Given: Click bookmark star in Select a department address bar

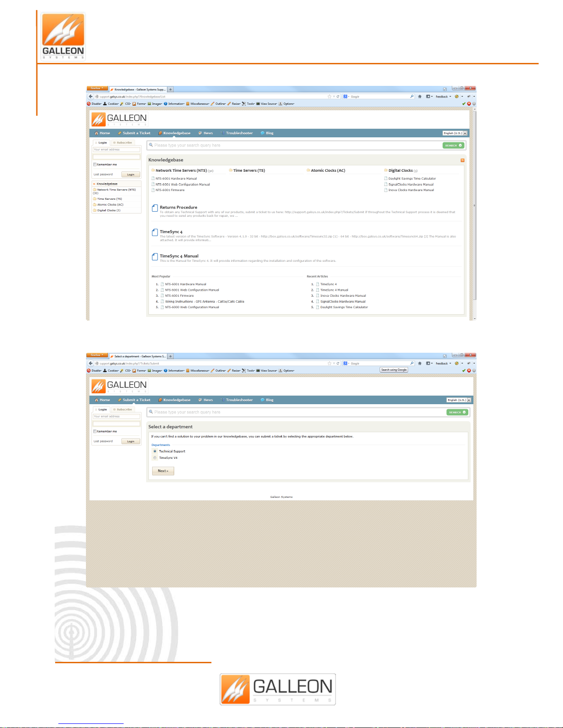Looking at the screenshot, I should [329, 363].
